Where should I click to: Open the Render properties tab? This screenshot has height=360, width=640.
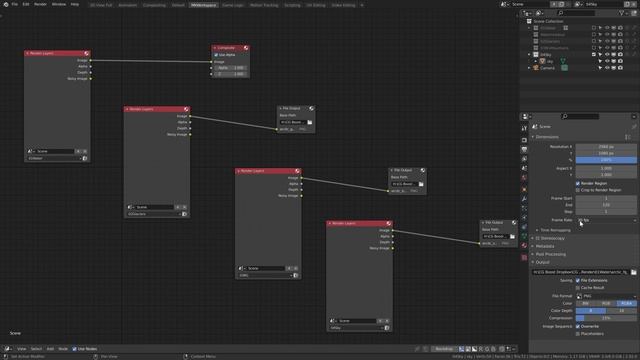[524, 140]
